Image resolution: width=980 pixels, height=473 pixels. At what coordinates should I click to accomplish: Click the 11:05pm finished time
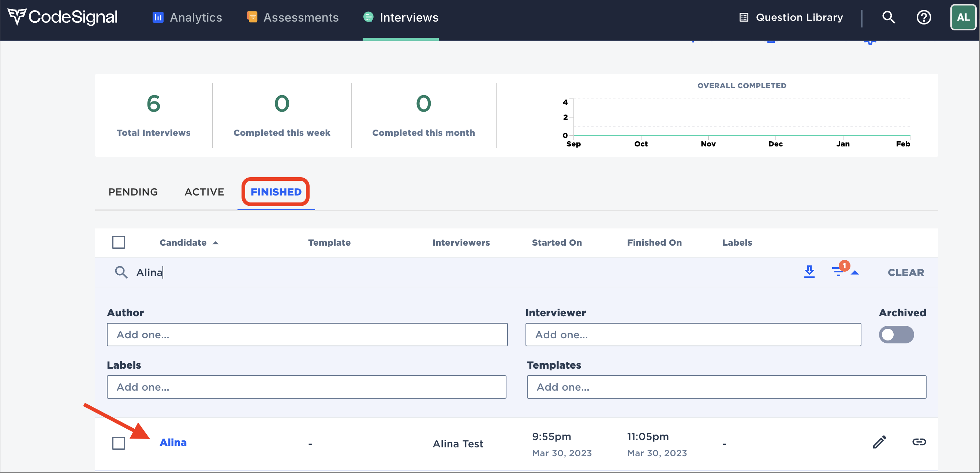647,436
